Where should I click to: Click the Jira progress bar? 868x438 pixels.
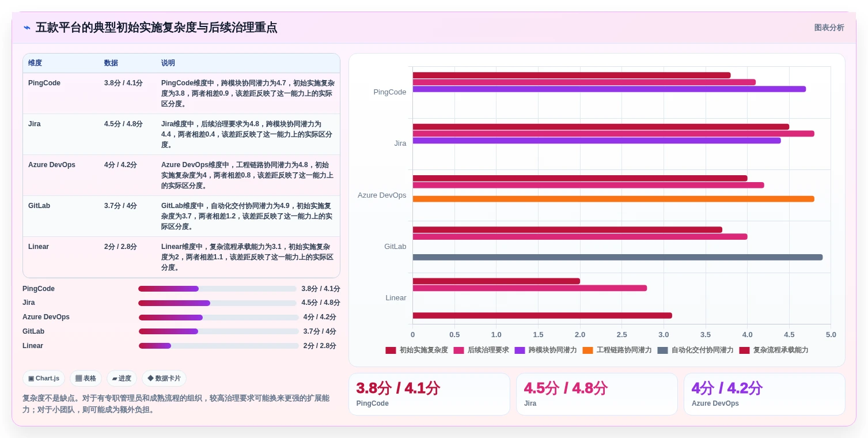(x=218, y=303)
